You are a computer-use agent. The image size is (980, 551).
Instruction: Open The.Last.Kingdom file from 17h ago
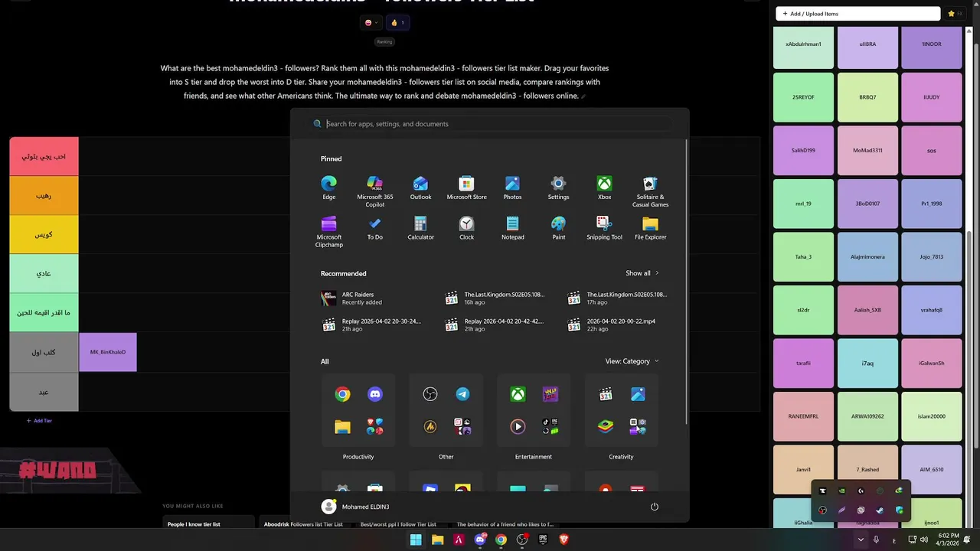pyautogui.click(x=619, y=298)
